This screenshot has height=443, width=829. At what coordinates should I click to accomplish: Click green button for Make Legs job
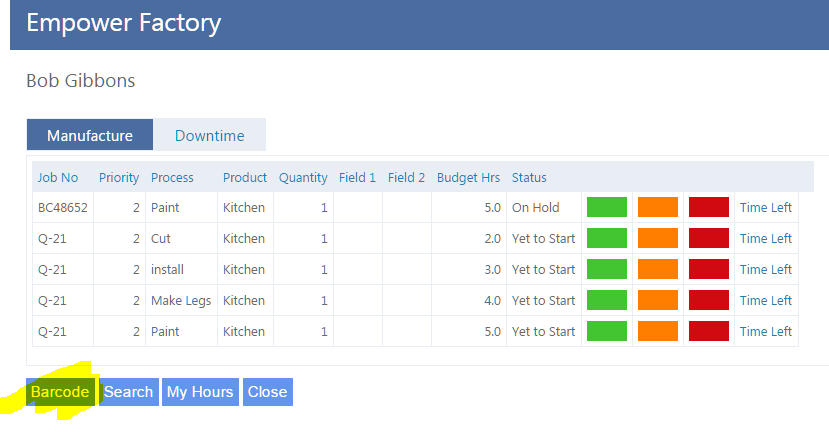click(606, 301)
